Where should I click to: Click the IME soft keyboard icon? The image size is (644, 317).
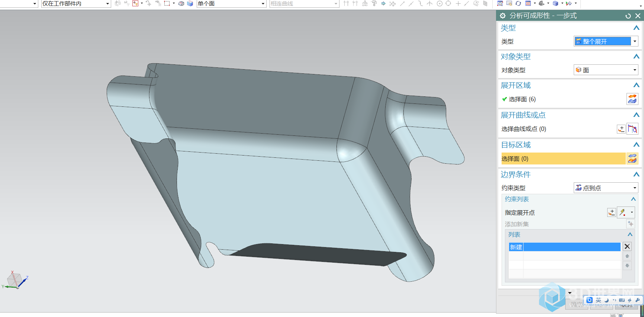[x=622, y=300]
